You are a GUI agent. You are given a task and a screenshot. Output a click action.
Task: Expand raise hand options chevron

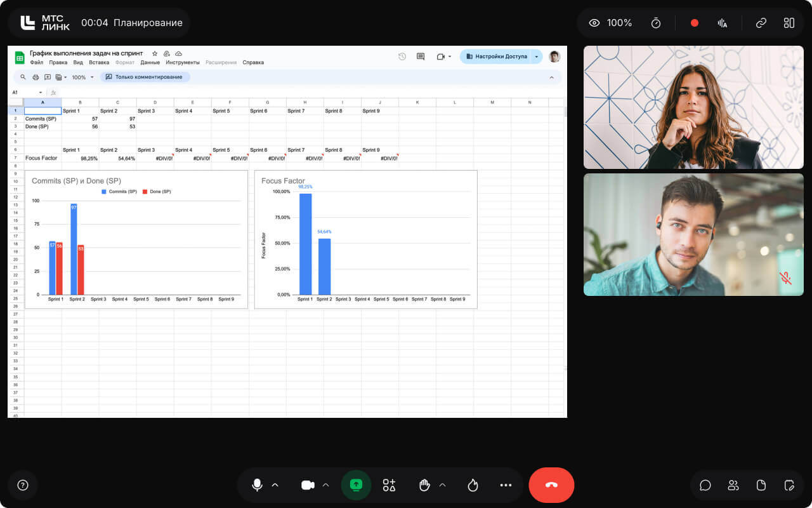[x=442, y=485]
